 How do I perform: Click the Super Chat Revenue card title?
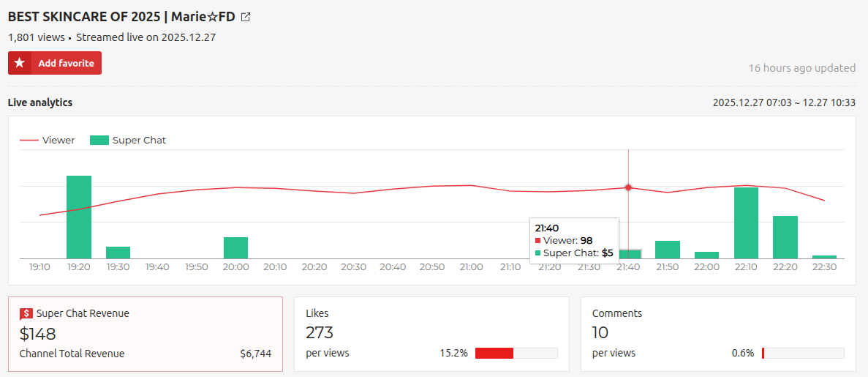tap(83, 313)
